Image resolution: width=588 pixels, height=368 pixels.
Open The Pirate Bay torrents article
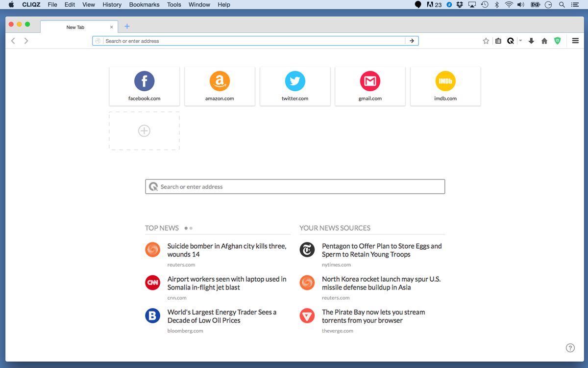coord(373,316)
